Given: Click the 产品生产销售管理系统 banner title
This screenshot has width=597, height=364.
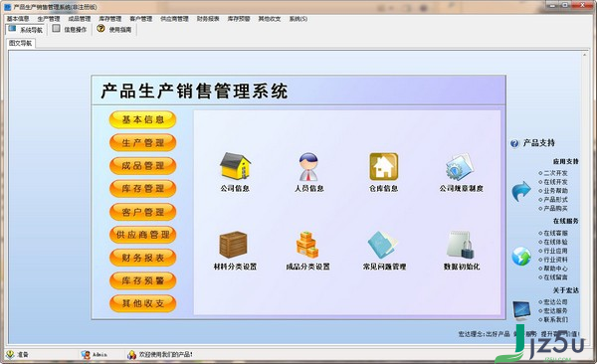Looking at the screenshot, I should click(194, 91).
